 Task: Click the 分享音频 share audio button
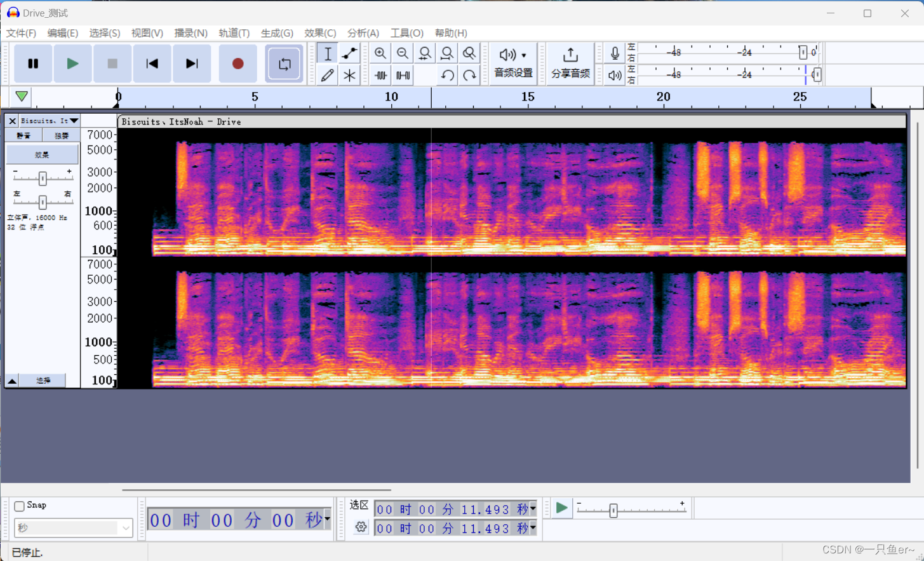click(570, 64)
